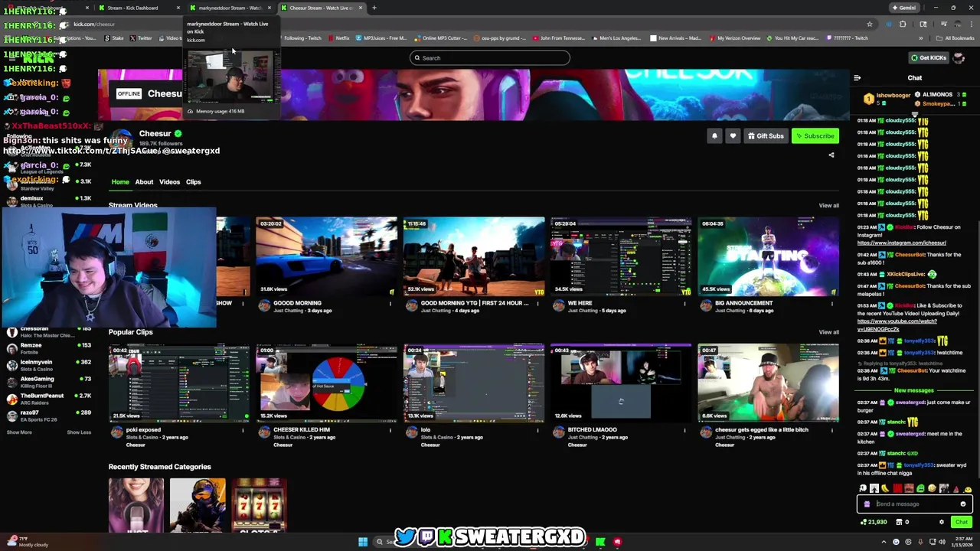
Task: Click Chrome bookmark star in address bar
Action: [870, 24]
